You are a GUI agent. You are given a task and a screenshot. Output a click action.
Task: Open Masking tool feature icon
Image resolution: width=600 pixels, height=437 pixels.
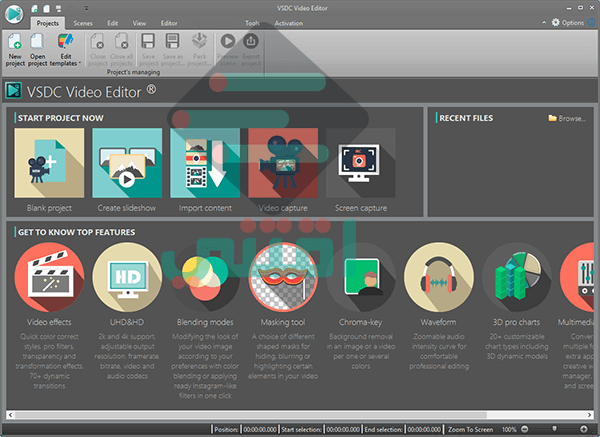(x=283, y=277)
